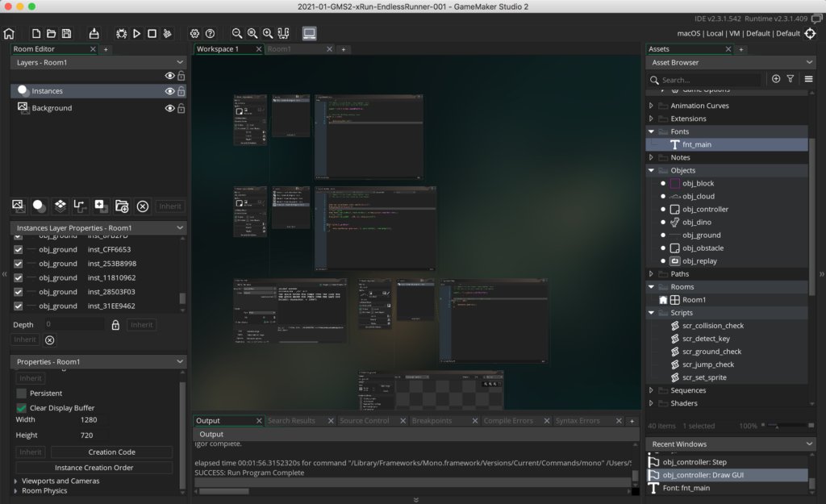Add a new instance layer

[x=39, y=206]
